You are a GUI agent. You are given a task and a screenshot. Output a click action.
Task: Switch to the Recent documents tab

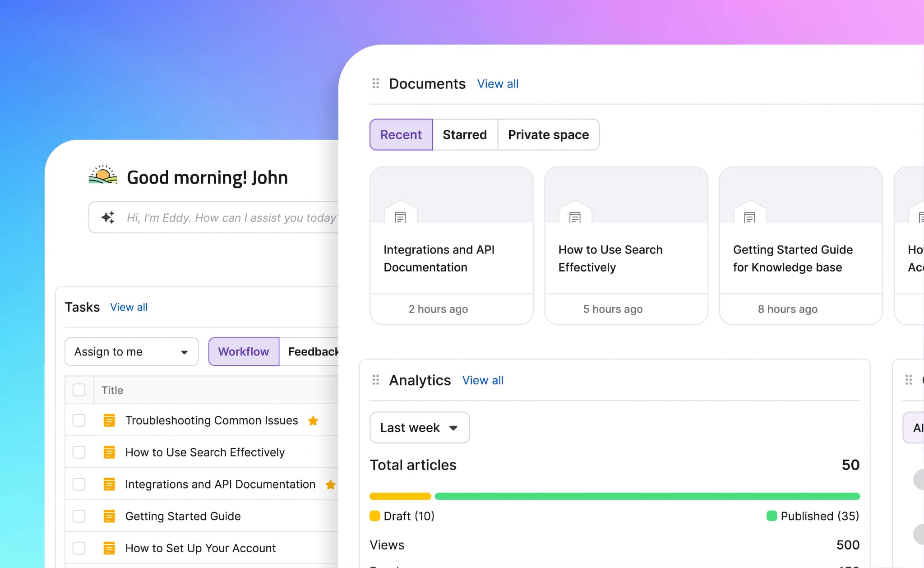pos(401,134)
